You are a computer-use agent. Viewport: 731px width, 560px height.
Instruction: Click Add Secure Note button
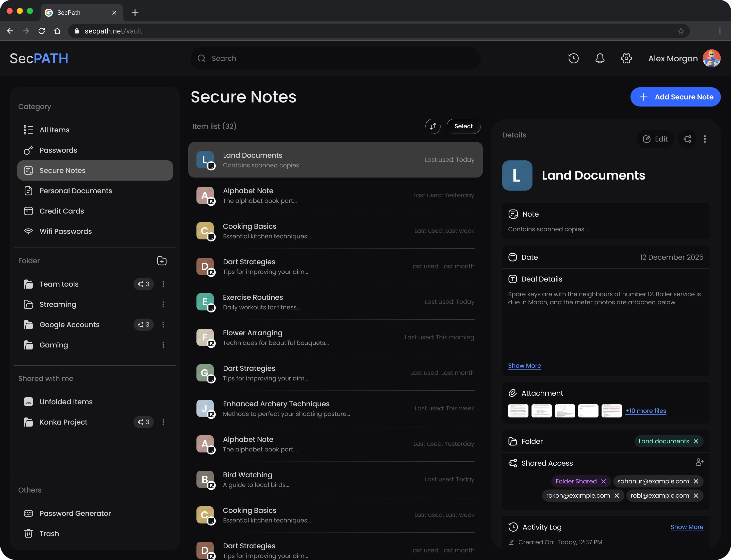(x=675, y=97)
